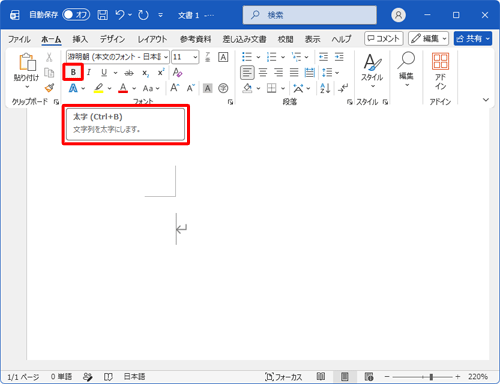The image size is (500, 384).
Task: Open font name dropdown
Action: [166, 57]
